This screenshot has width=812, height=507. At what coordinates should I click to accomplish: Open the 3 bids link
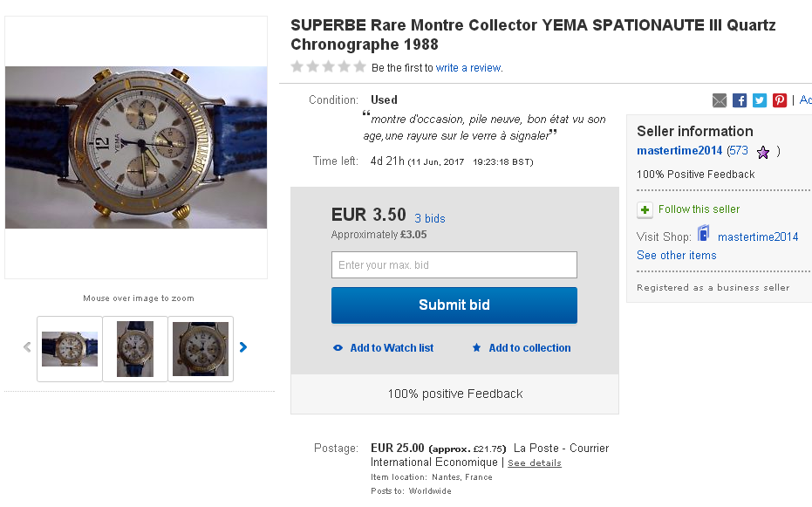(x=430, y=218)
